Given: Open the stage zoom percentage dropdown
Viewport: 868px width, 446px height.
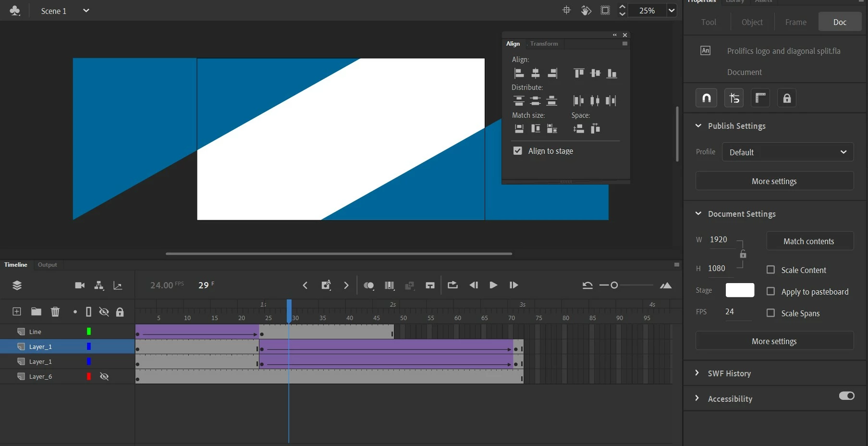Looking at the screenshot, I should click(672, 11).
